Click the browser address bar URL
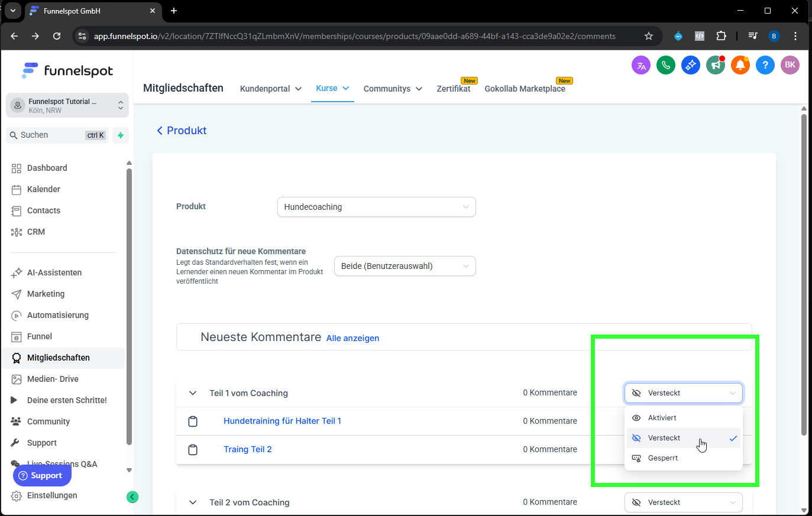Screen dimensions: 812x516 tap(355, 36)
